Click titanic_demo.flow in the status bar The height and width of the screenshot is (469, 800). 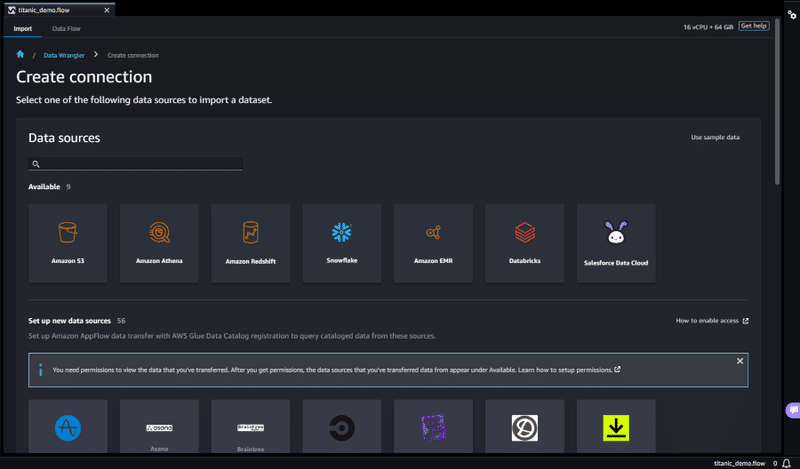[x=739, y=463]
